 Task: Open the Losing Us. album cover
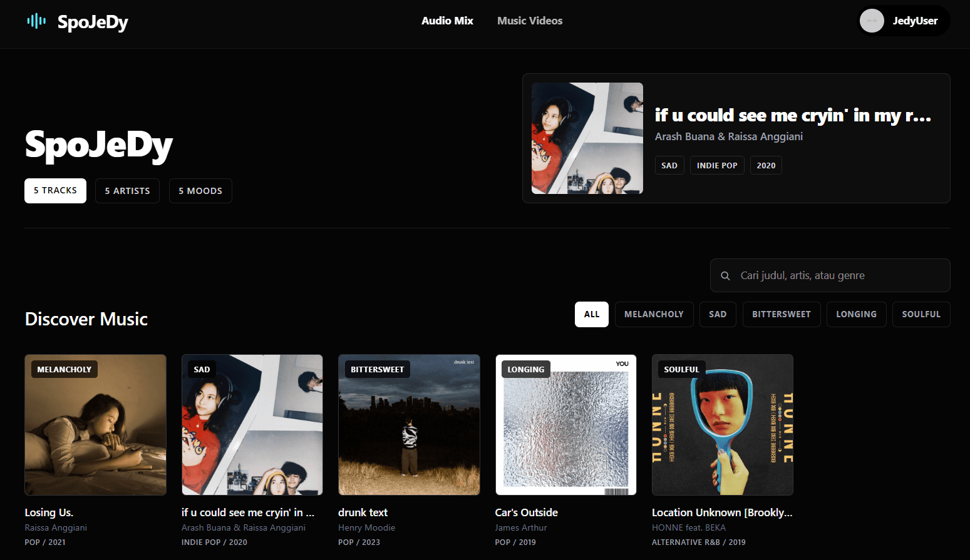(x=95, y=425)
